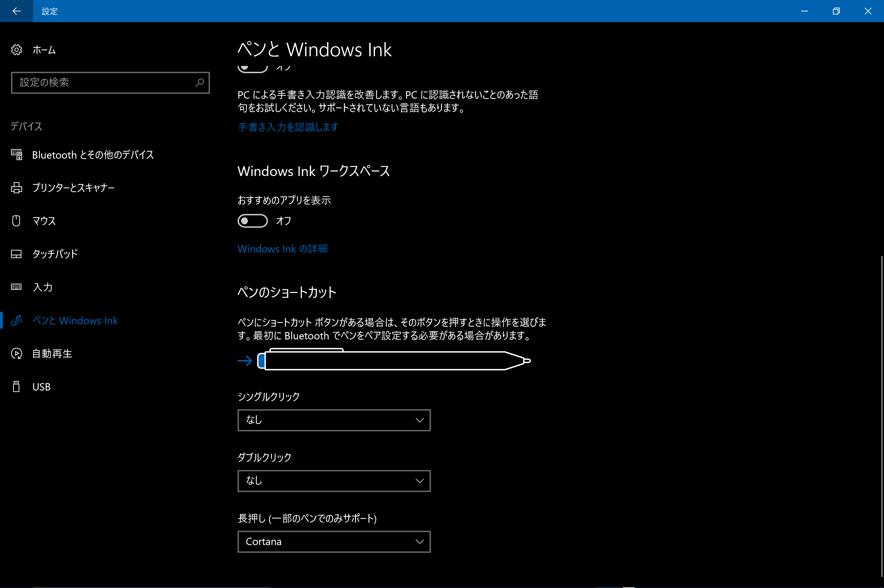
Task: Open Windows Ink の詳細 link
Action: coord(282,249)
